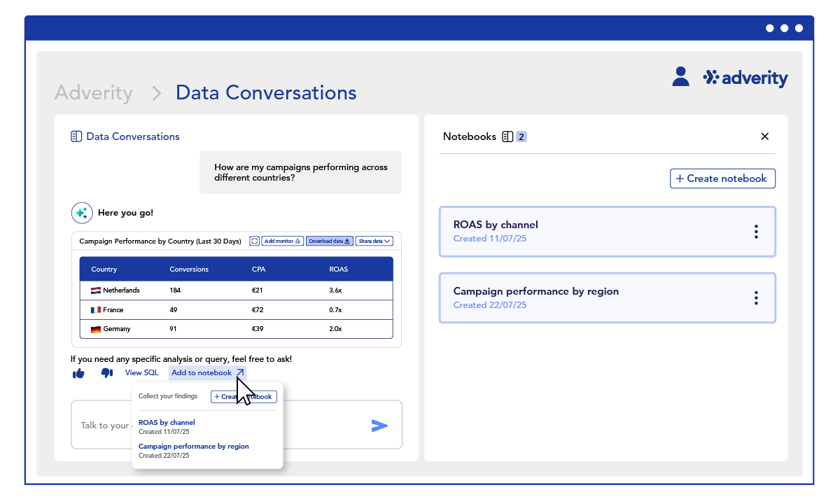The height and width of the screenshot is (504, 840).
Task: Select ROAS by channel in the notebook popup
Action: (167, 422)
